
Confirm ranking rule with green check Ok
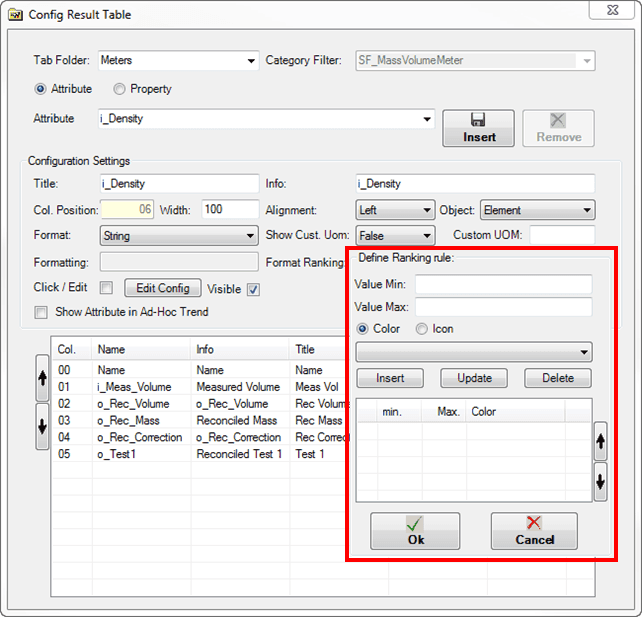(415, 531)
